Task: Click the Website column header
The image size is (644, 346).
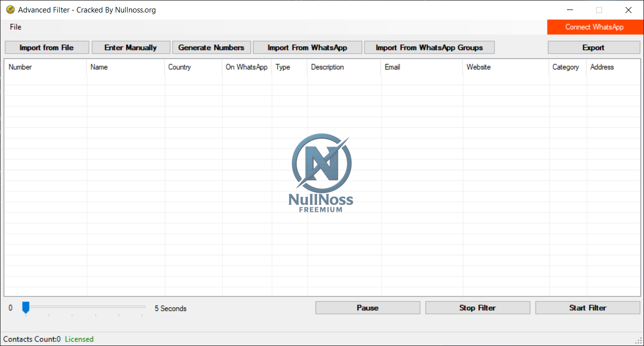Action: coord(506,67)
